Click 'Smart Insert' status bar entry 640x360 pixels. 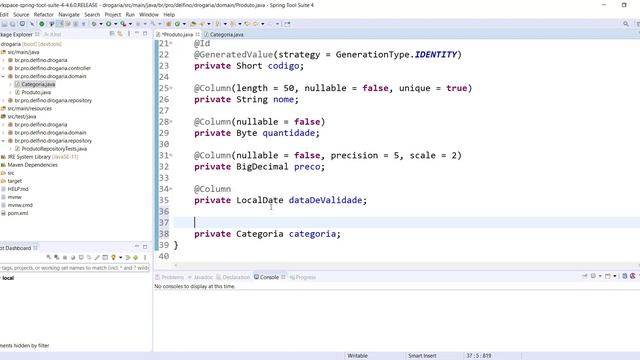pyautogui.click(x=422, y=356)
